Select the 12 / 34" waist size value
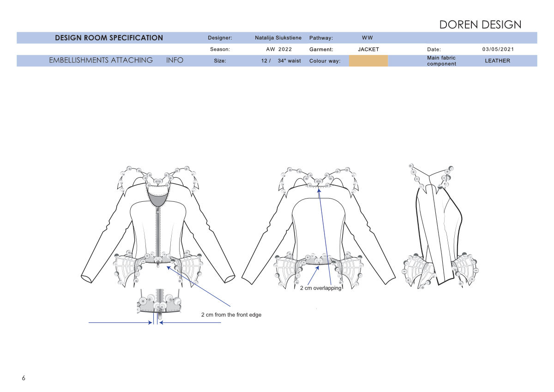 (281, 61)
